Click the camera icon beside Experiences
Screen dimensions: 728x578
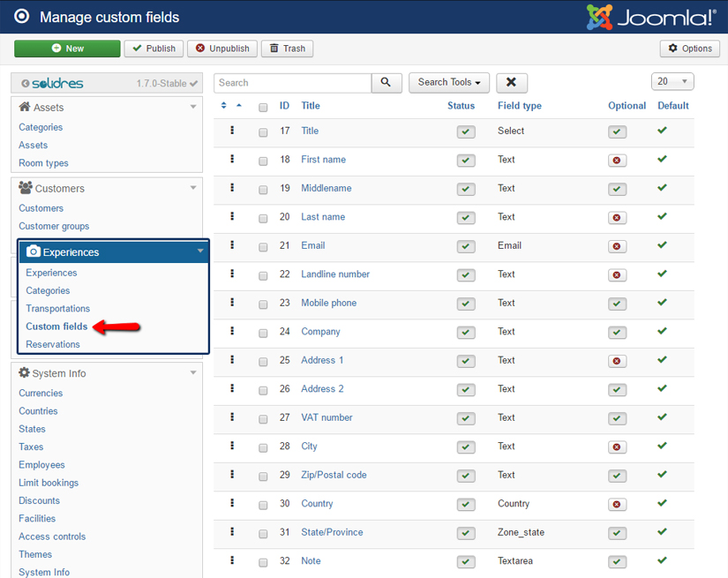click(x=32, y=251)
